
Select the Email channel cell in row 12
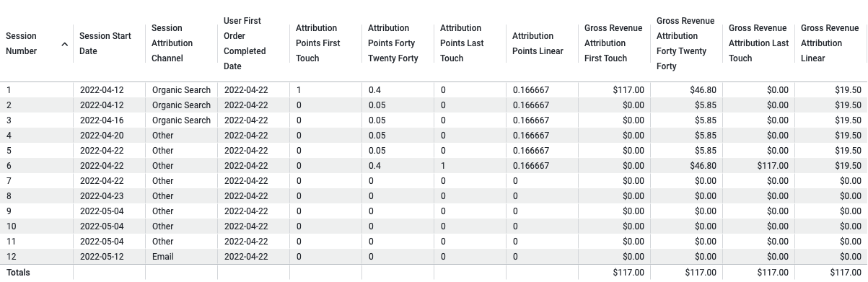(163, 257)
